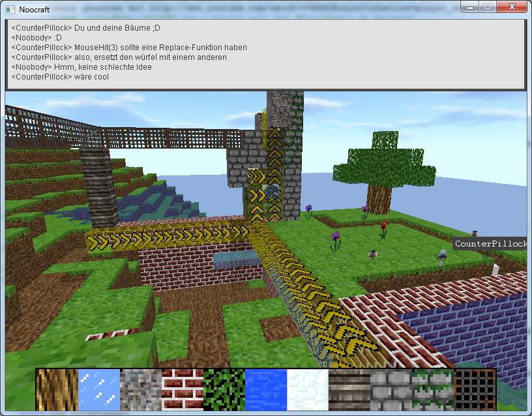
Task: Click the red flower on the grass plateau
Action: (383, 229)
